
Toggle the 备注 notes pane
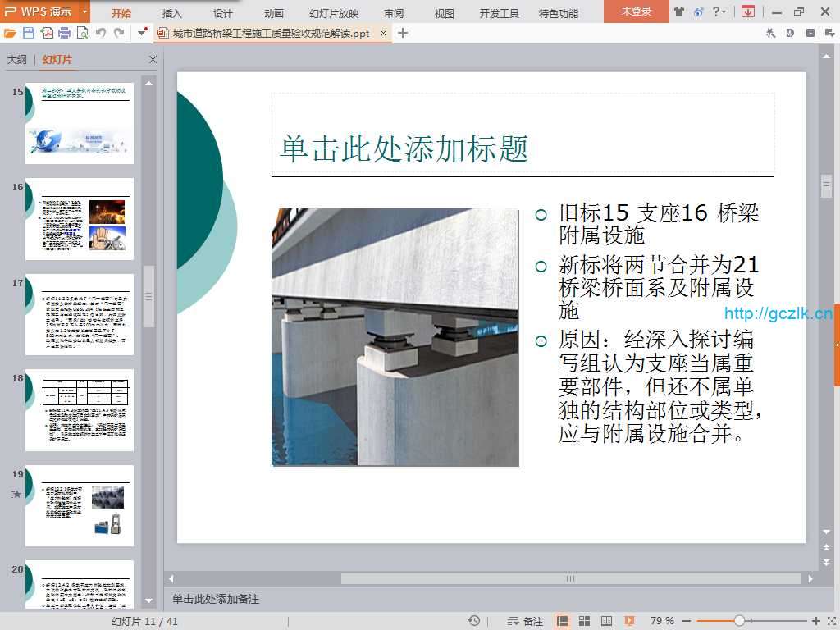[x=526, y=621]
